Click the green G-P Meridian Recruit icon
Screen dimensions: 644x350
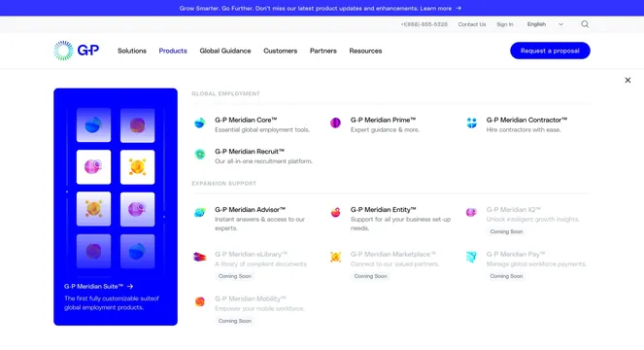(x=199, y=155)
